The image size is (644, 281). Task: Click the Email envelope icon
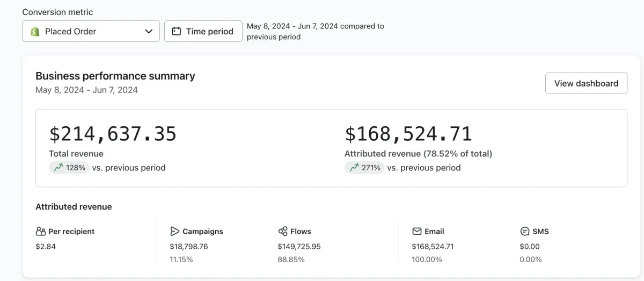pos(417,232)
